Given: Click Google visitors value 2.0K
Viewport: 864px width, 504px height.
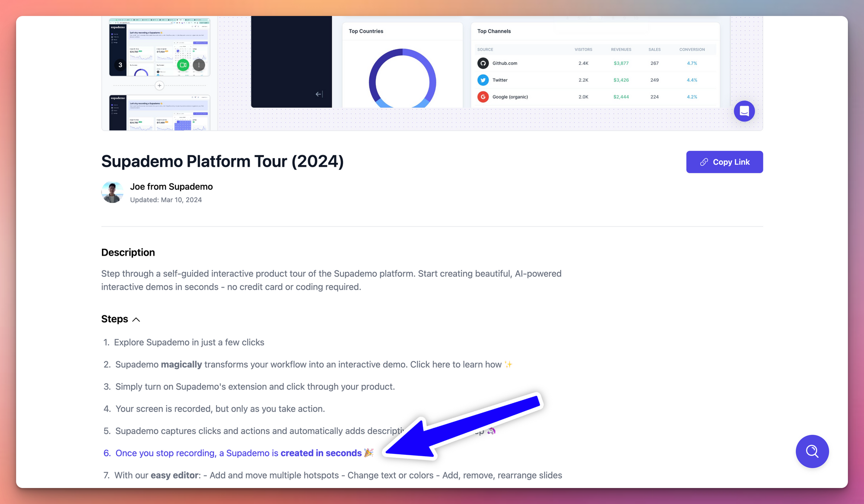Looking at the screenshot, I should tap(583, 97).
